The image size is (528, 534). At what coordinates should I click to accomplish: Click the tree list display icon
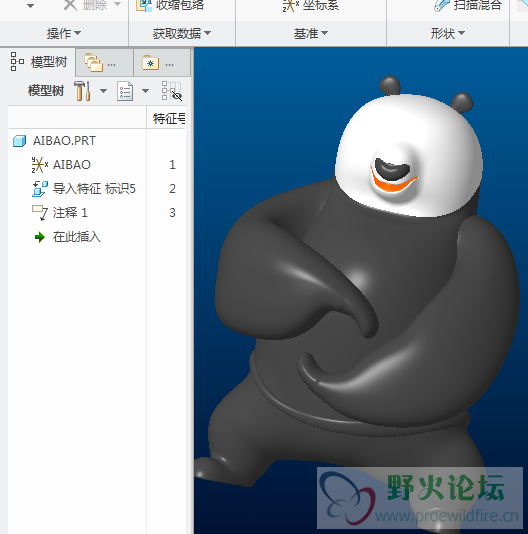point(125,91)
